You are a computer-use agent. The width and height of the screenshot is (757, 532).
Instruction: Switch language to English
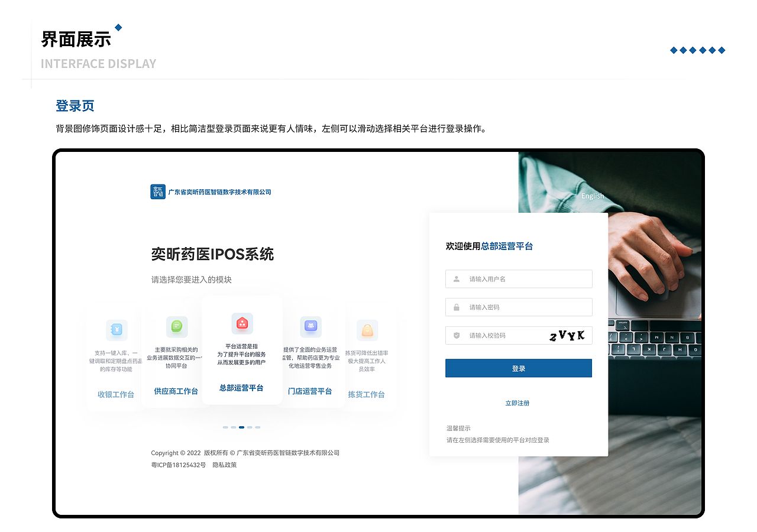593,196
